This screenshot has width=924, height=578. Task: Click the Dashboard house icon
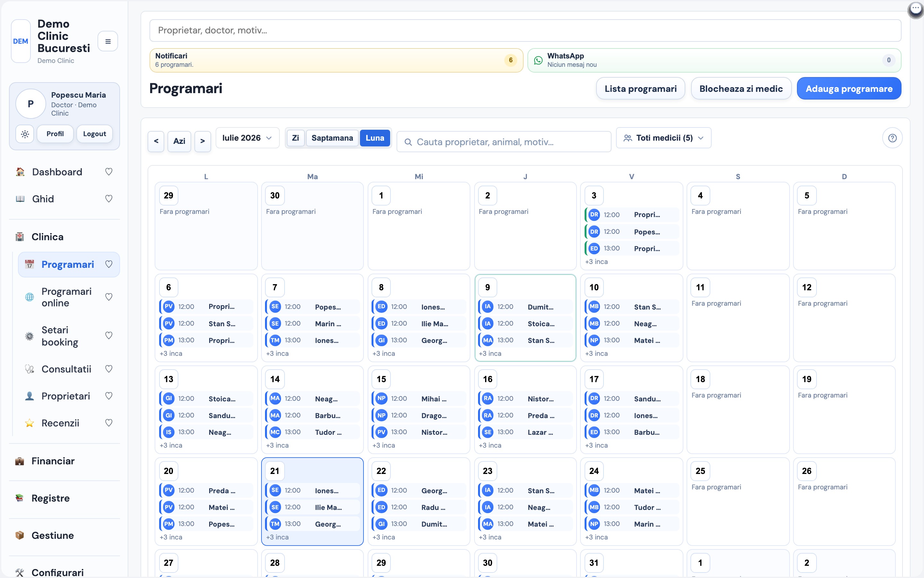(x=20, y=172)
